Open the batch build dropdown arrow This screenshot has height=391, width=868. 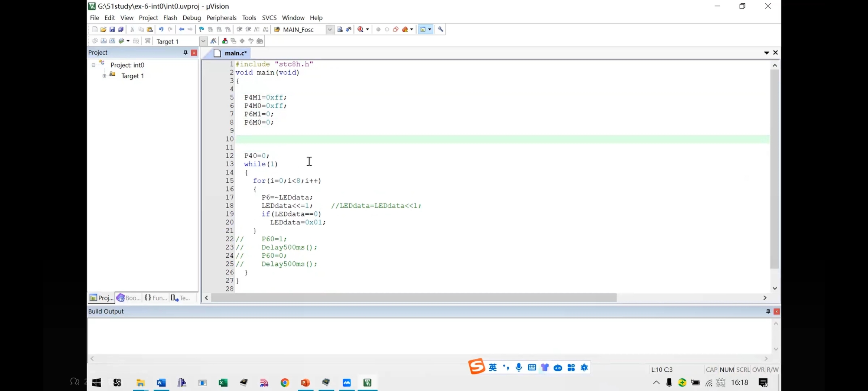128,41
